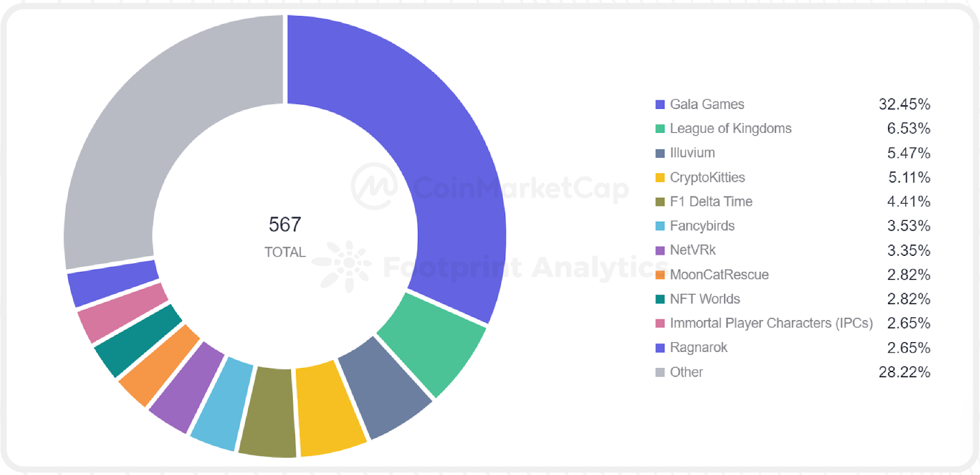Toggle the Illuvium legend label

point(692,153)
